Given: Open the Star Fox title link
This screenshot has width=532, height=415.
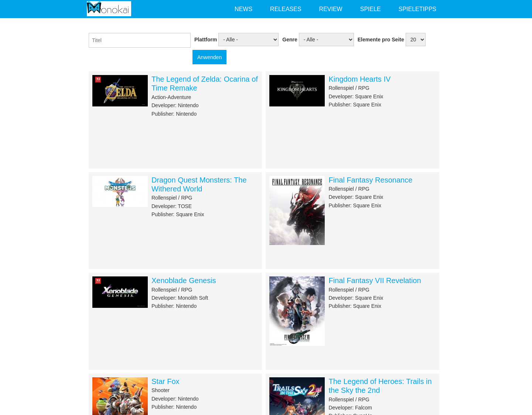Looking at the screenshot, I should click(x=165, y=381).
